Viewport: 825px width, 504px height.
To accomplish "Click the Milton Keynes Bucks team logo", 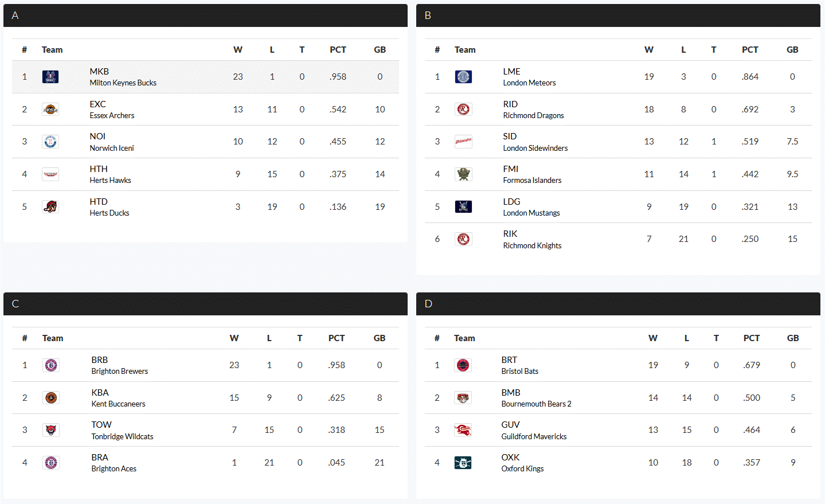I will point(50,77).
